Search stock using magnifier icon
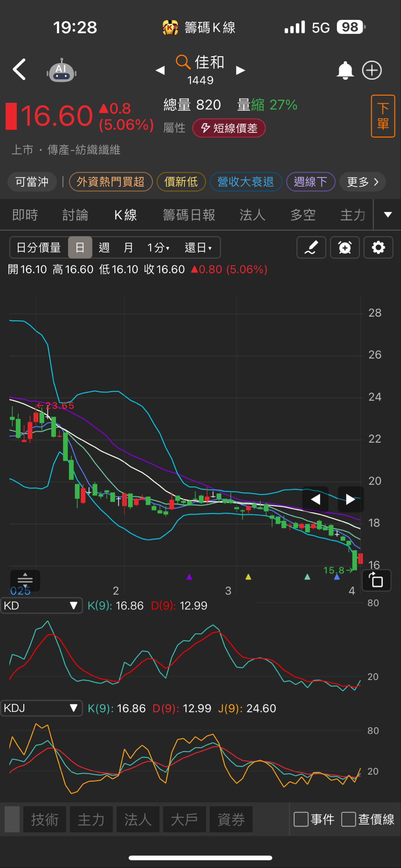The height and width of the screenshot is (868, 401). pyautogui.click(x=183, y=62)
